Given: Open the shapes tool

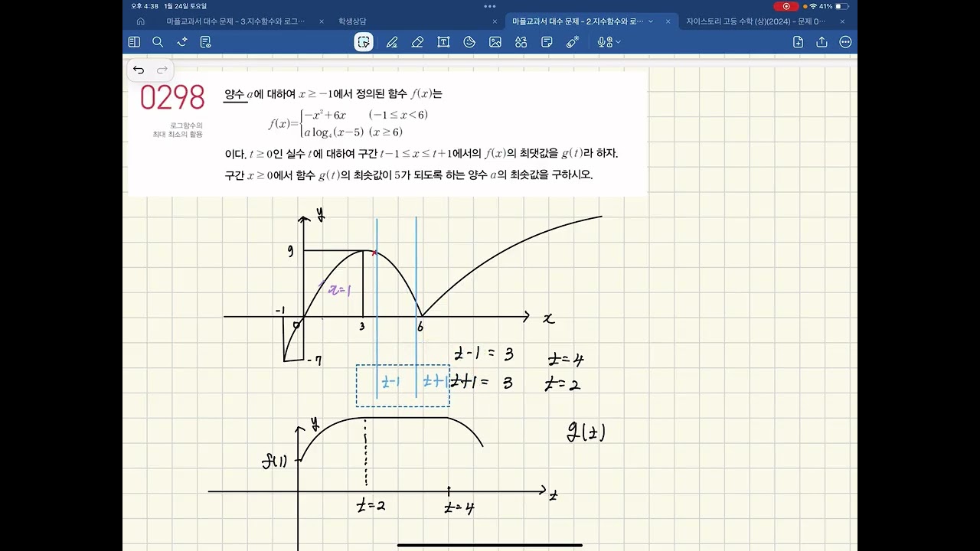Looking at the screenshot, I should (521, 42).
